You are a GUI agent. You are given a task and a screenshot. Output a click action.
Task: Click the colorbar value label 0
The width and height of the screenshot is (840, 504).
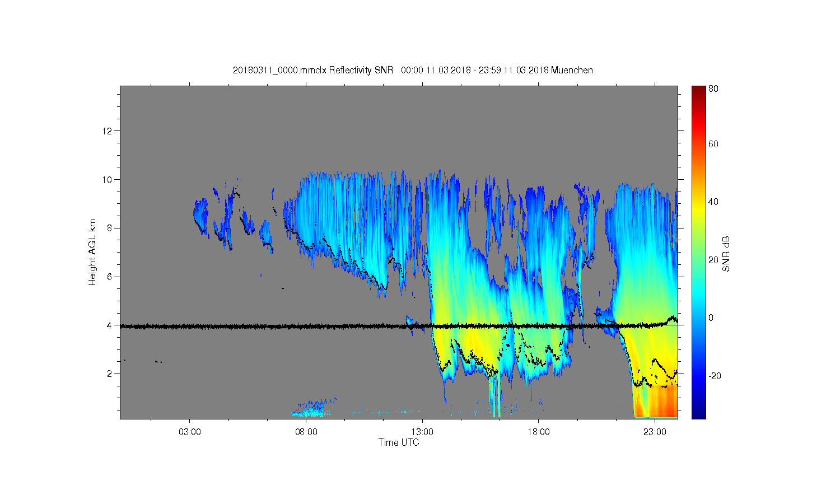(x=711, y=318)
